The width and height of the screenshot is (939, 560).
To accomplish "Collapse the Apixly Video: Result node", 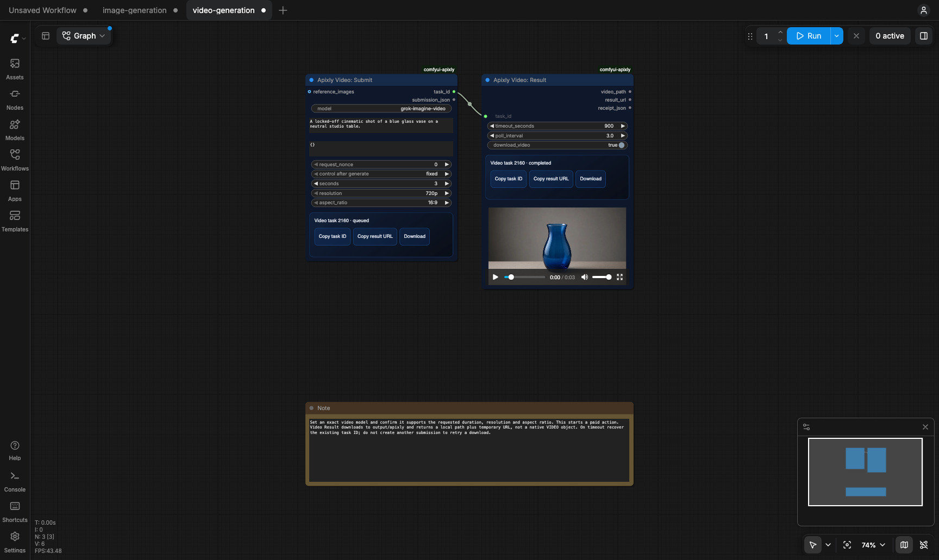I will (487, 80).
